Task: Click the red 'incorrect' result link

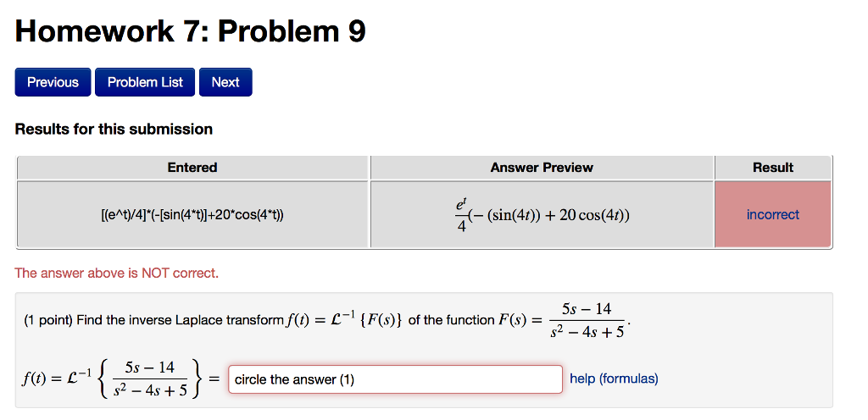Action: pyautogui.click(x=772, y=214)
